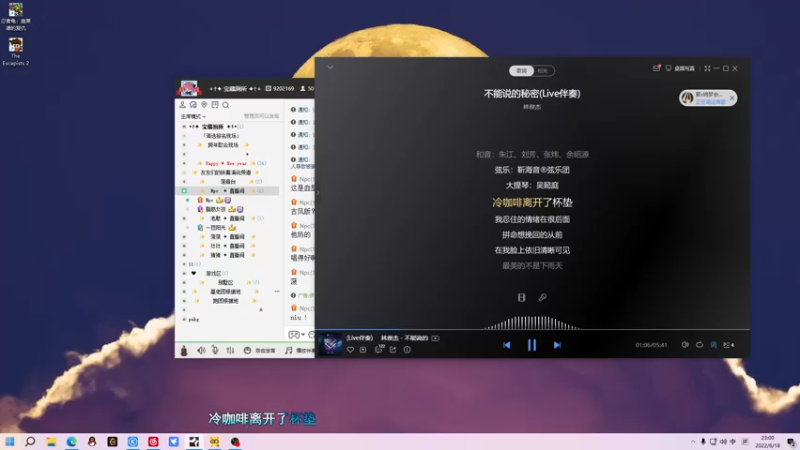Viewport: 800px width, 450px height.
Task: Open the song comments icon
Action: click(x=379, y=349)
